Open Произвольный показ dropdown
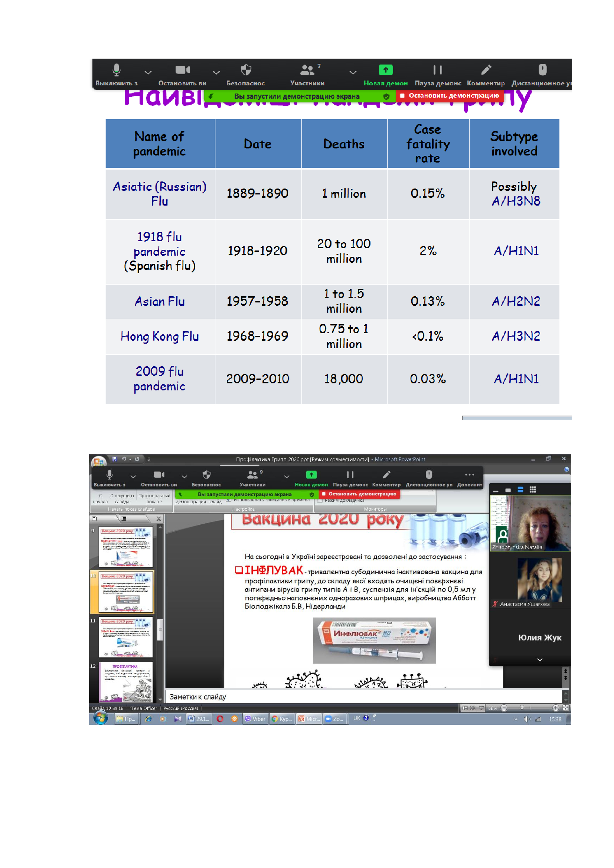Viewport: 614px width, 868px height. coord(154,499)
